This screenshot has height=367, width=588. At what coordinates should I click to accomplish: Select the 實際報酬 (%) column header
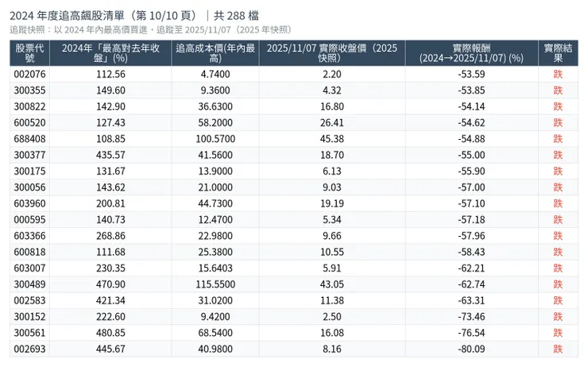471,53
